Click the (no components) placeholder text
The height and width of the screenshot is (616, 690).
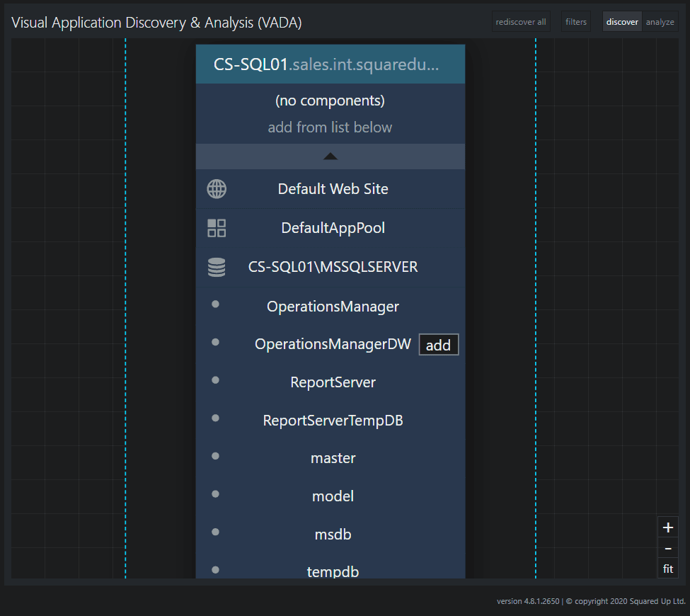coord(330,101)
